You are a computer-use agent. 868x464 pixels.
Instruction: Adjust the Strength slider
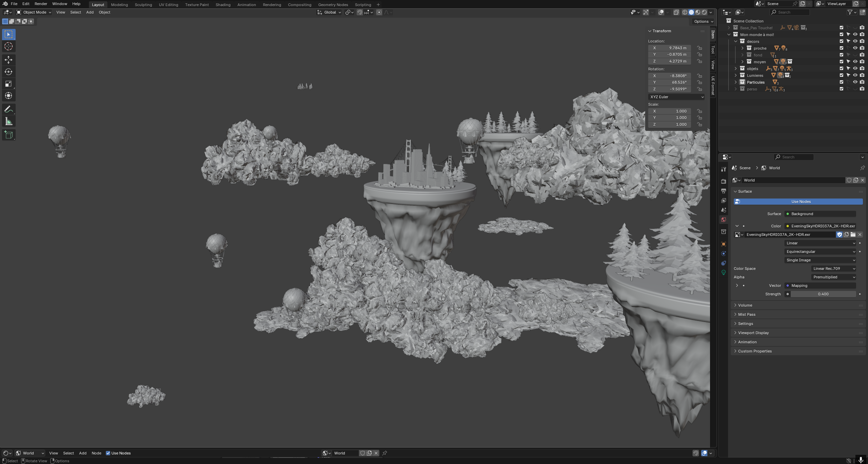822,294
